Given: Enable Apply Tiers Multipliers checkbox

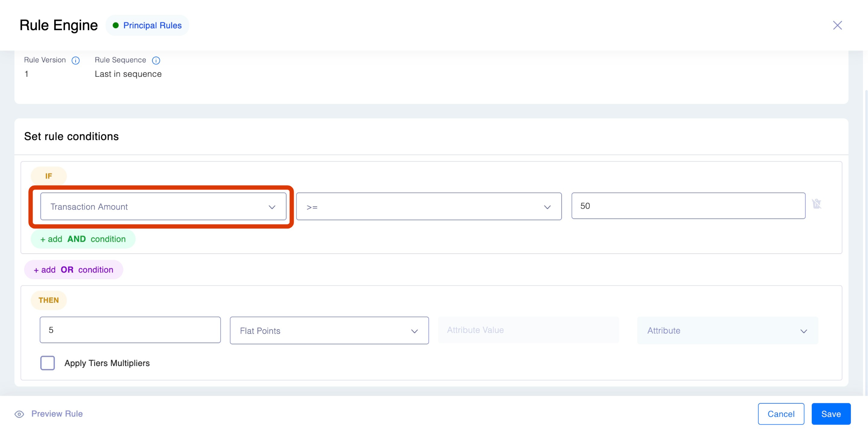Looking at the screenshot, I should point(48,363).
